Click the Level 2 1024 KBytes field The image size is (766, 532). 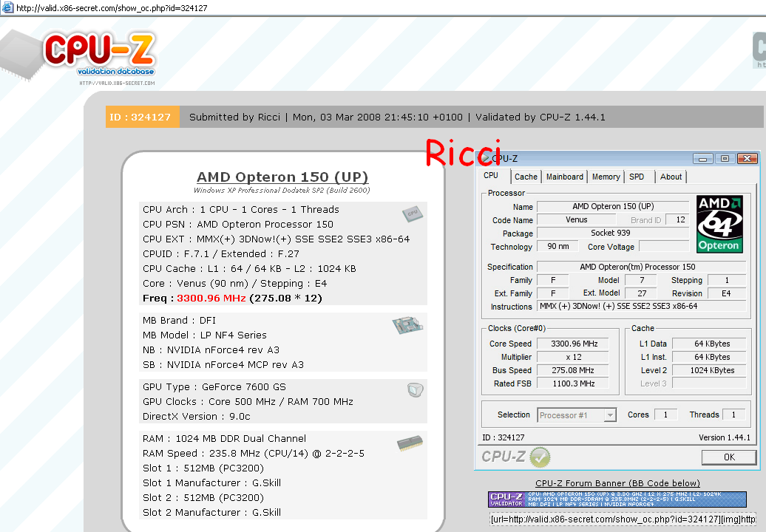(x=710, y=370)
